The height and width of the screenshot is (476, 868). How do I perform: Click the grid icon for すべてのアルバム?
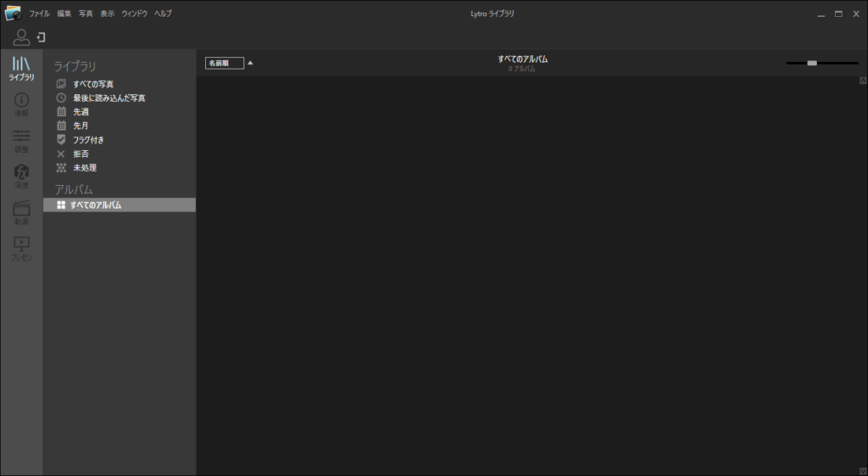pyautogui.click(x=61, y=205)
